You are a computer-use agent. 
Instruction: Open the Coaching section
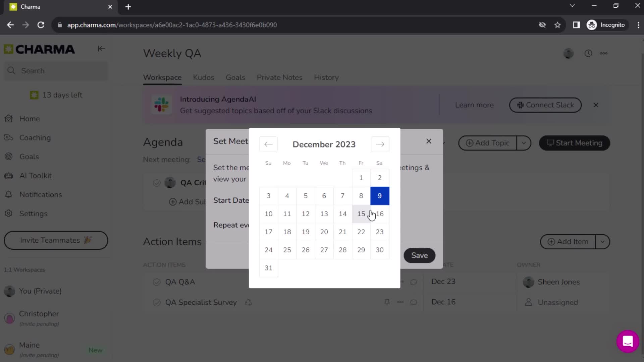[35, 137]
